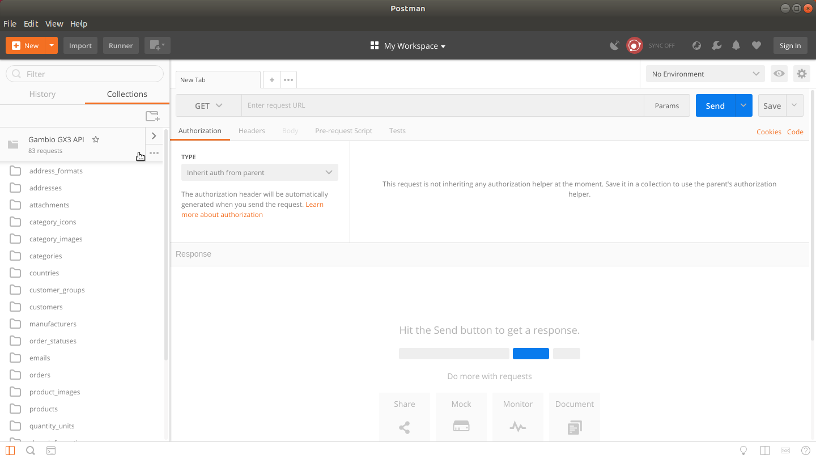Screen dimensions: 816x459
Task: Open the No Environment dropdown
Action: coord(706,74)
